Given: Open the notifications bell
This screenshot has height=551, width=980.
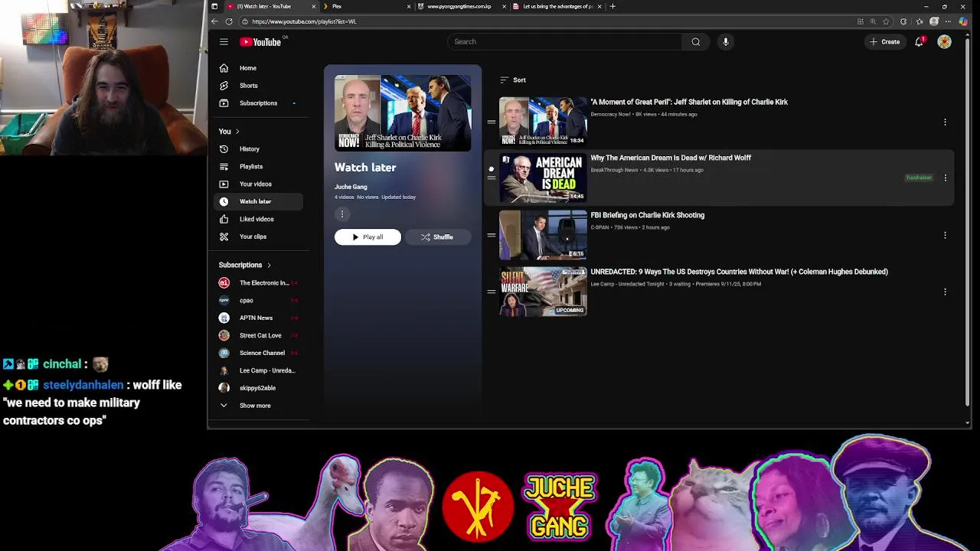Looking at the screenshot, I should (920, 41).
